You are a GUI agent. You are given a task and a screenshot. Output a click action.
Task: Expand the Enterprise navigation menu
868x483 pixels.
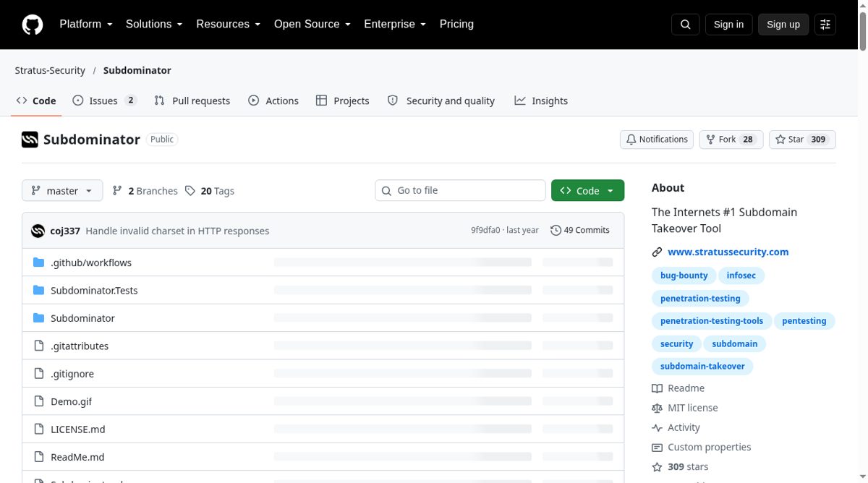point(395,24)
